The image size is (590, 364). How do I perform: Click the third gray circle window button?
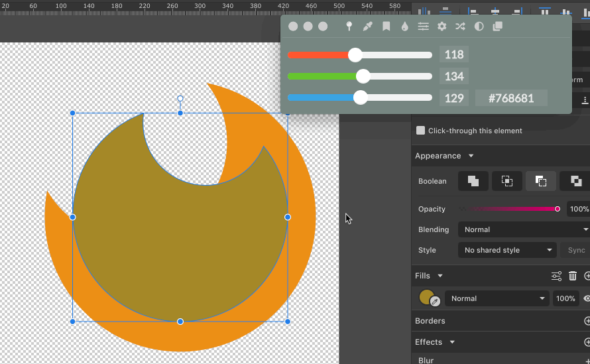323,27
